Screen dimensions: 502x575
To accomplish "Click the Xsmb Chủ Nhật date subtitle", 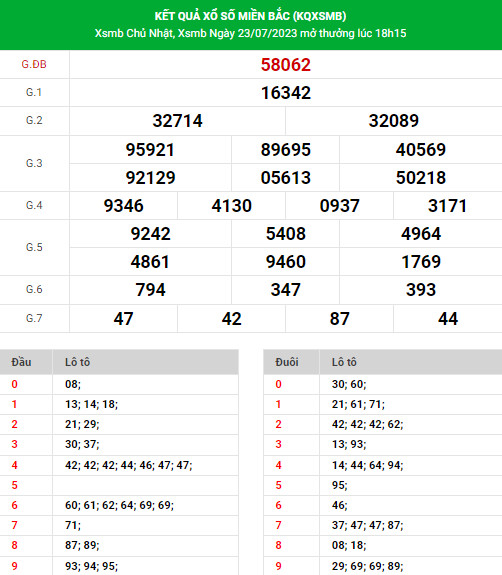I will tap(250, 33).
